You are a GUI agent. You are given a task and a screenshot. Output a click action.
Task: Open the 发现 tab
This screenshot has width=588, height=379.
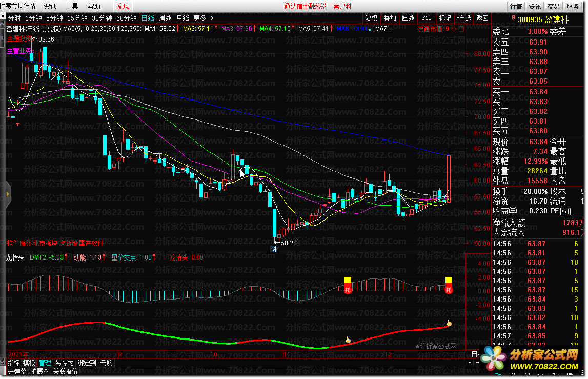[x=123, y=6]
